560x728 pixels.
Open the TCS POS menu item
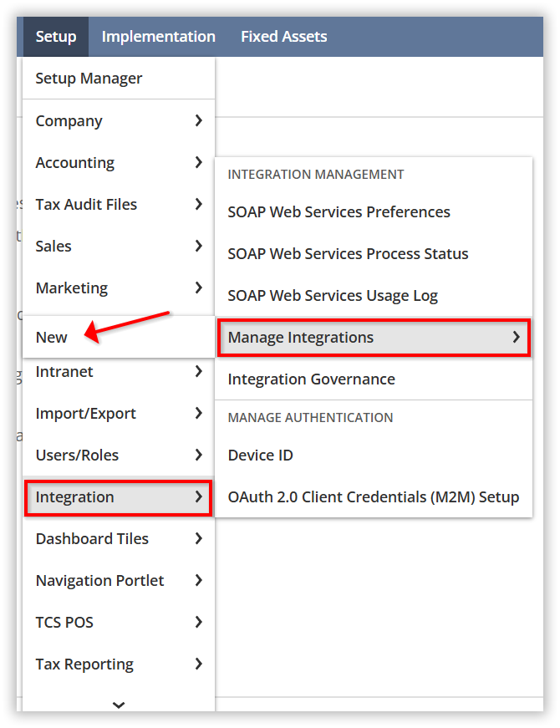pos(119,622)
